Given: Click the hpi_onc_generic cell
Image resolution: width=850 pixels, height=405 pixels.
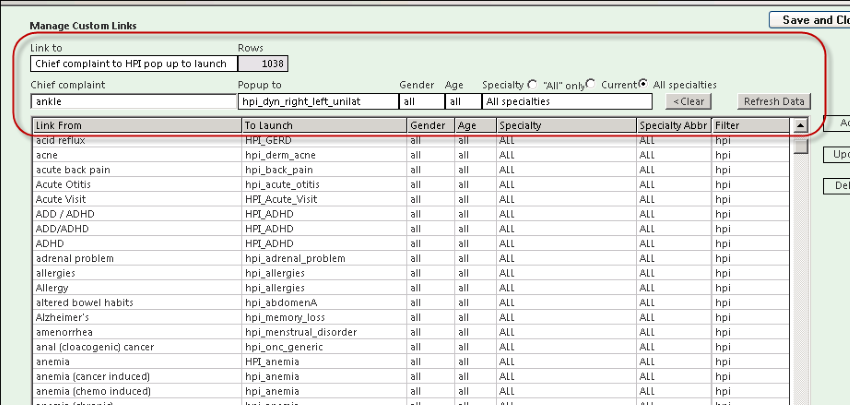Looking at the screenshot, I should pyautogui.click(x=325, y=346).
